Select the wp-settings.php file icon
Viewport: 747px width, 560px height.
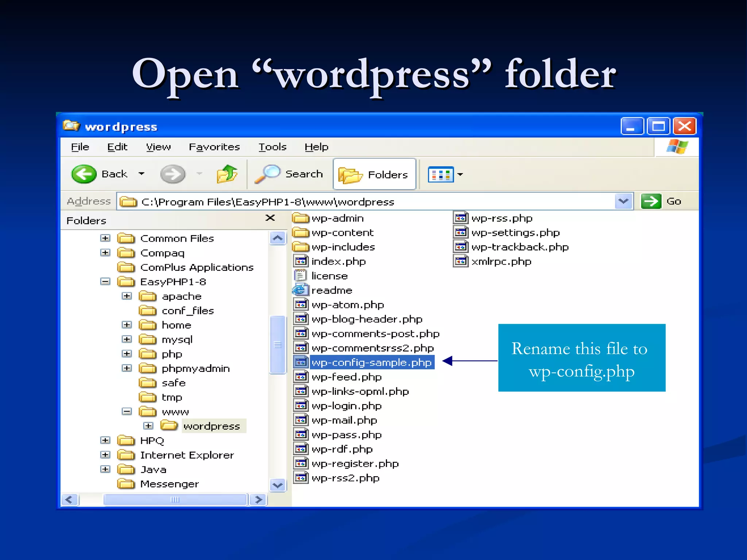pos(461,232)
